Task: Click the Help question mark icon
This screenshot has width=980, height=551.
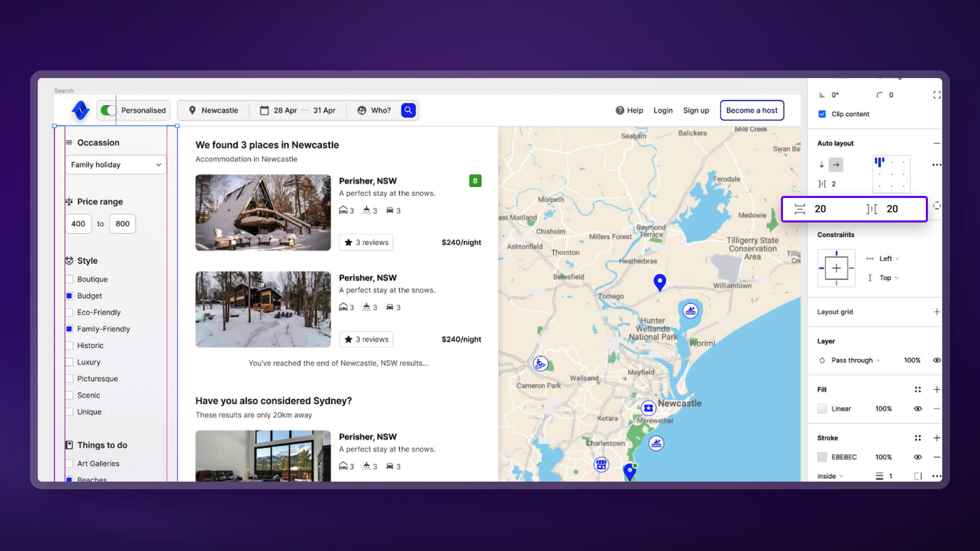Action: tap(620, 110)
